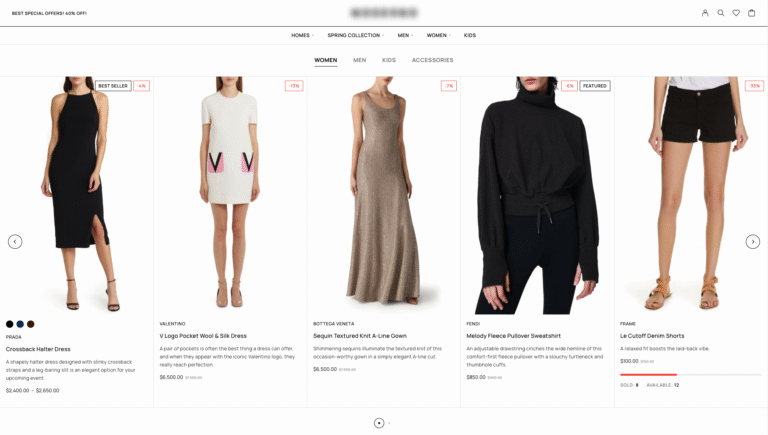Expand the Women menu in main navigation

click(438, 35)
